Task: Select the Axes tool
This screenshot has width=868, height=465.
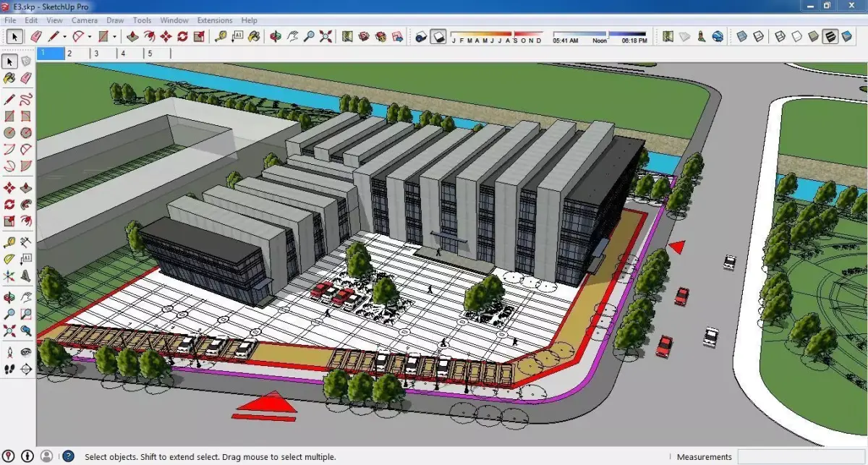Action: pyautogui.click(x=9, y=276)
